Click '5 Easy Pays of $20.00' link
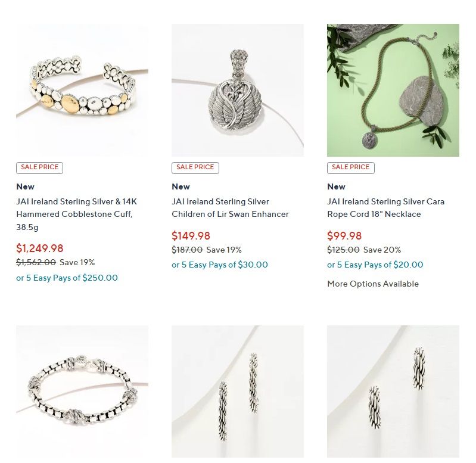Screen dimensions: 476x463 [375, 265]
